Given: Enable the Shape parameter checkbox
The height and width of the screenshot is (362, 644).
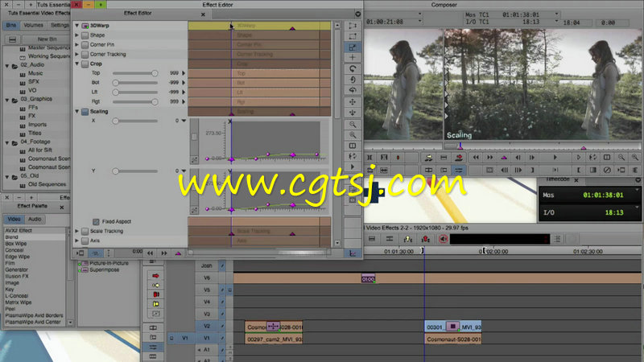Looking at the screenshot, I should (x=85, y=35).
